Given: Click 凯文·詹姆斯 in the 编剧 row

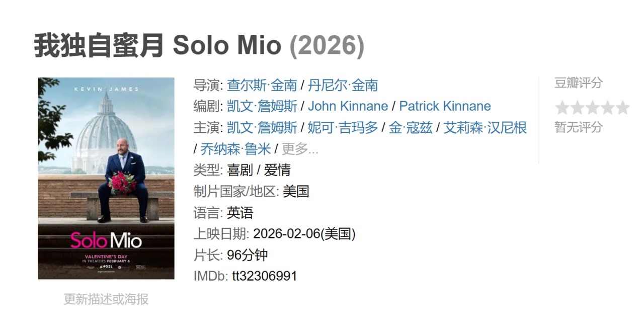Looking at the screenshot, I should point(262,106).
